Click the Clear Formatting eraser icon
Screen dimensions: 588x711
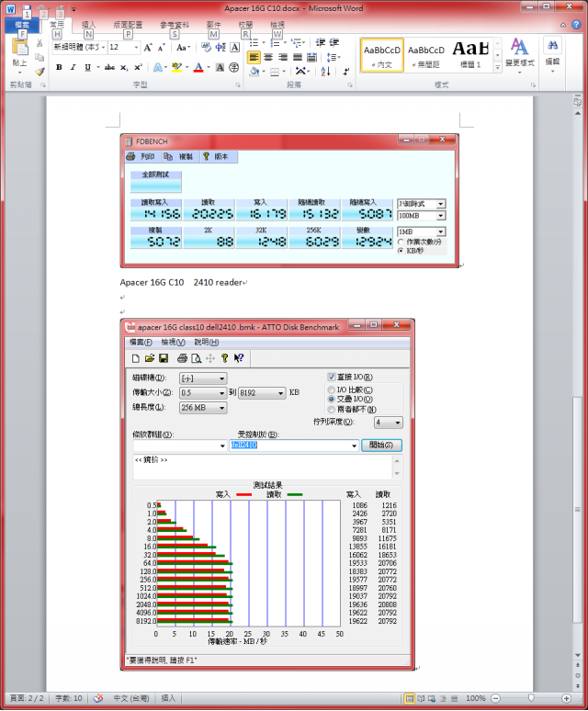[x=207, y=47]
